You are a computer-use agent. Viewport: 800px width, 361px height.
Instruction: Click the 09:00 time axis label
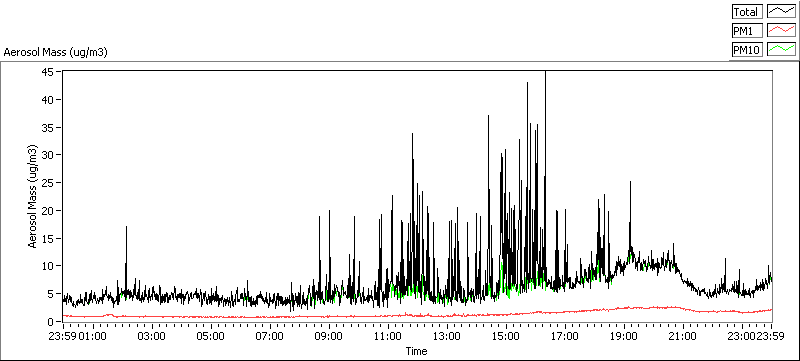(x=329, y=337)
